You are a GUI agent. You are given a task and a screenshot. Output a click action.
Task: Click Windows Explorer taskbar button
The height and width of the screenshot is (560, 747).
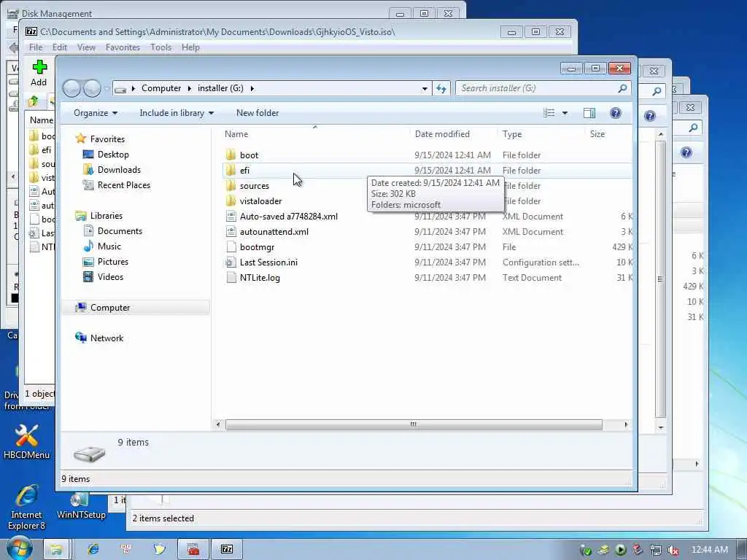coord(56,550)
